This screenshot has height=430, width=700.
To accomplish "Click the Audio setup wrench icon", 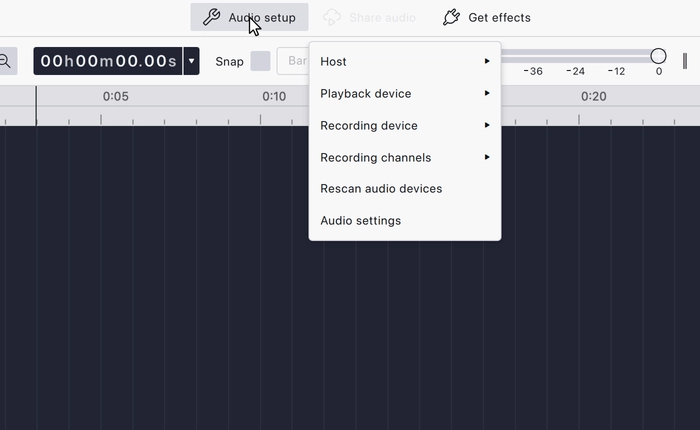I will 212,17.
